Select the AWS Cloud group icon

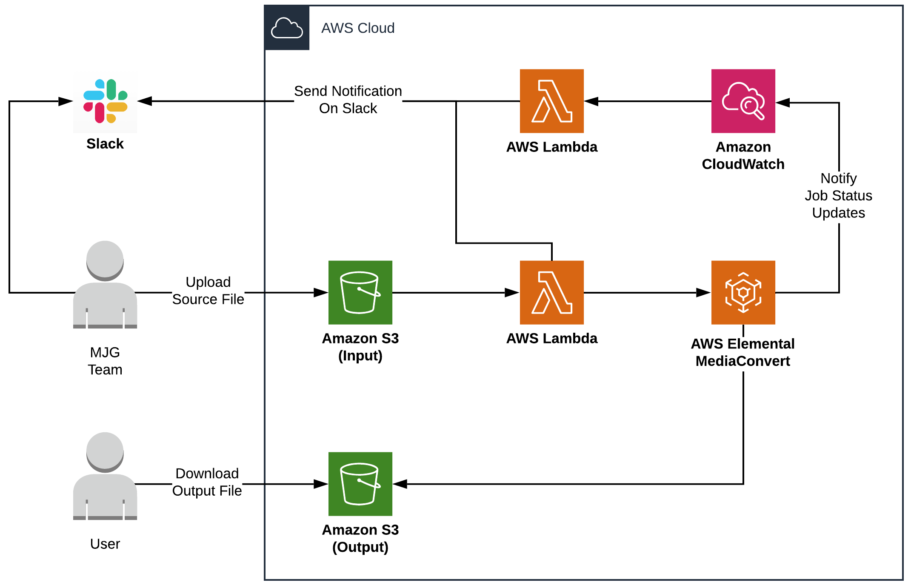[x=287, y=28]
